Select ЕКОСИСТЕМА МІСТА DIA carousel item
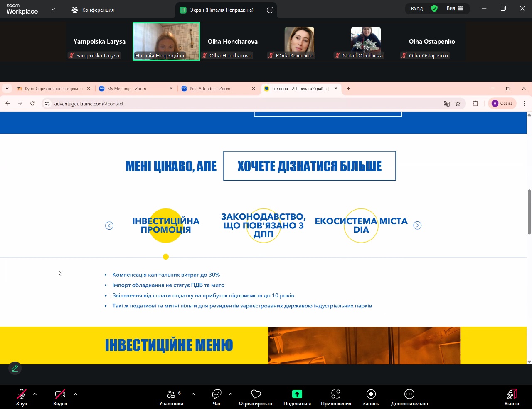 (361, 226)
